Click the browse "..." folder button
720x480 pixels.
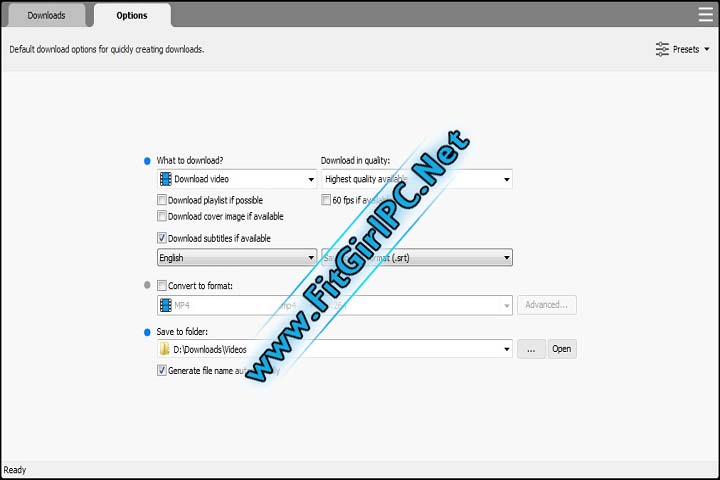coord(530,349)
